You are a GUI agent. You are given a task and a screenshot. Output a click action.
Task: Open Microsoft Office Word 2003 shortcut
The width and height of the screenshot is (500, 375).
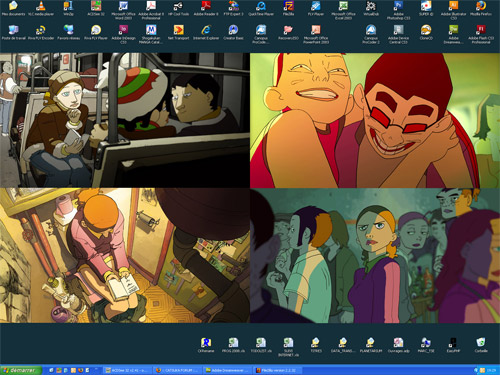[x=123, y=10]
